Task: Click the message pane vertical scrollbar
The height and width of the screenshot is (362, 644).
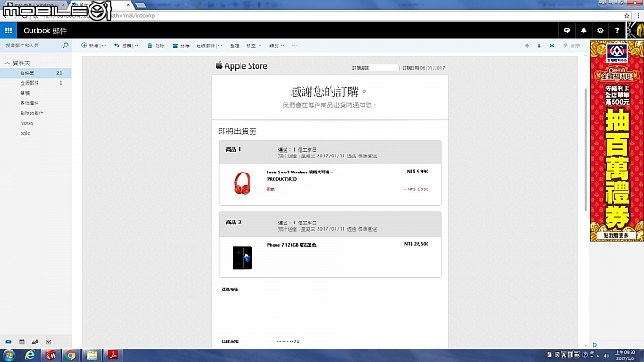Action: point(586,150)
